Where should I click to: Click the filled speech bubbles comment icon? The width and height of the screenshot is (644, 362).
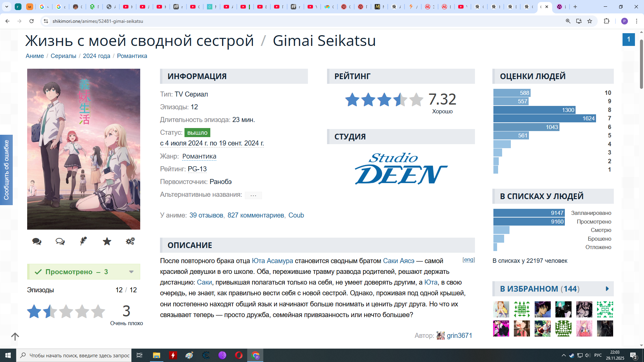tap(37, 241)
